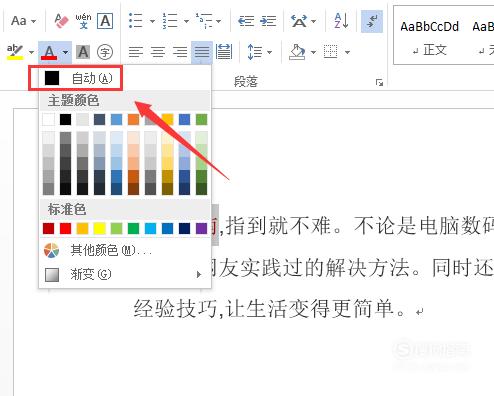Click the text highlight color icon

(x=15, y=52)
